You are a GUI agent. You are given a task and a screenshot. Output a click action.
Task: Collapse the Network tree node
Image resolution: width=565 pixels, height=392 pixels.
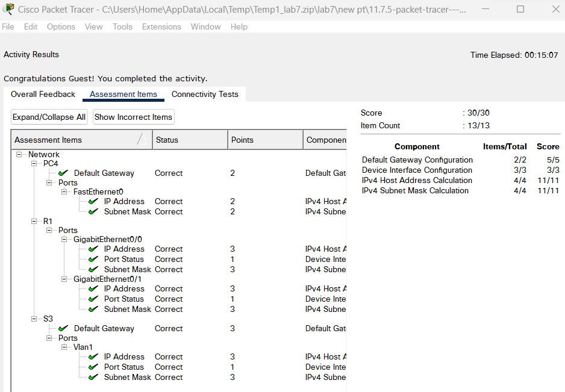[x=19, y=154]
